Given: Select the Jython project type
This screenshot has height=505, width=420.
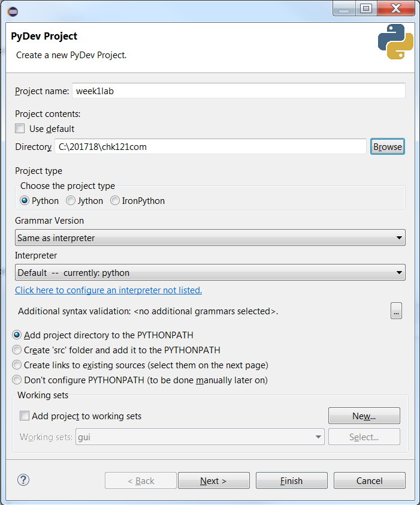Looking at the screenshot, I should (x=71, y=201).
